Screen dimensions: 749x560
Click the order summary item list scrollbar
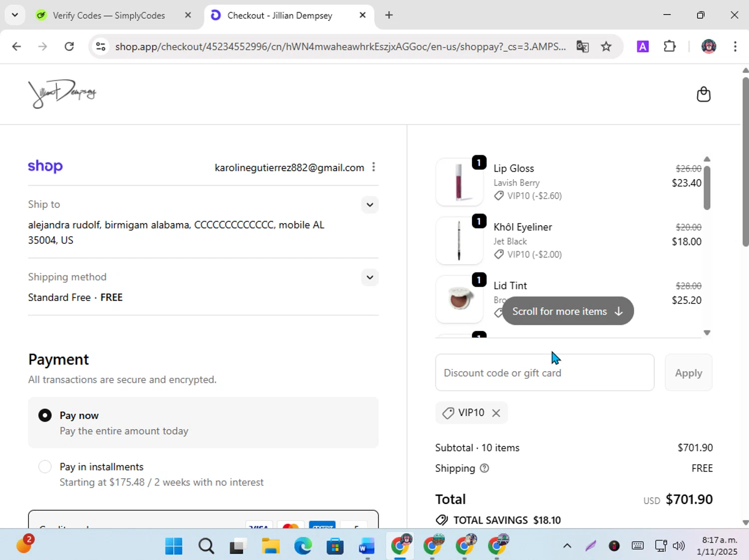[x=707, y=187]
